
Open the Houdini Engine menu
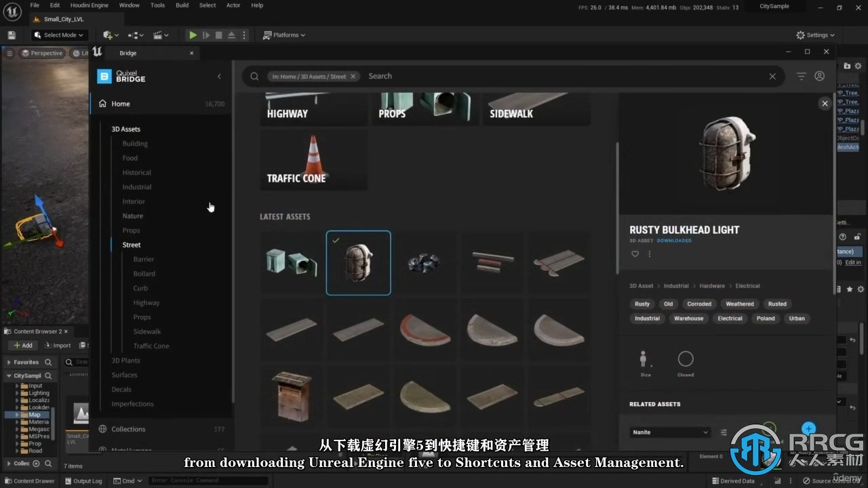pos(89,5)
